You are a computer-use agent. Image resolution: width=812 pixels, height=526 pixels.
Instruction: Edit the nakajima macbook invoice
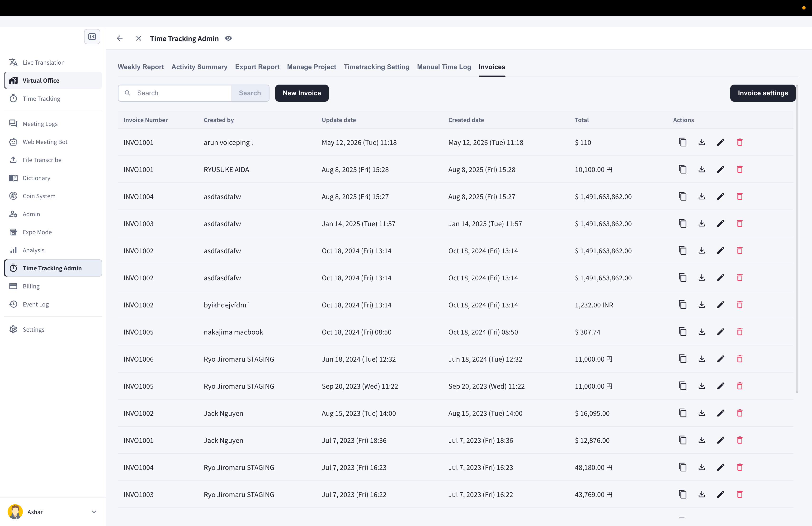coord(721,332)
